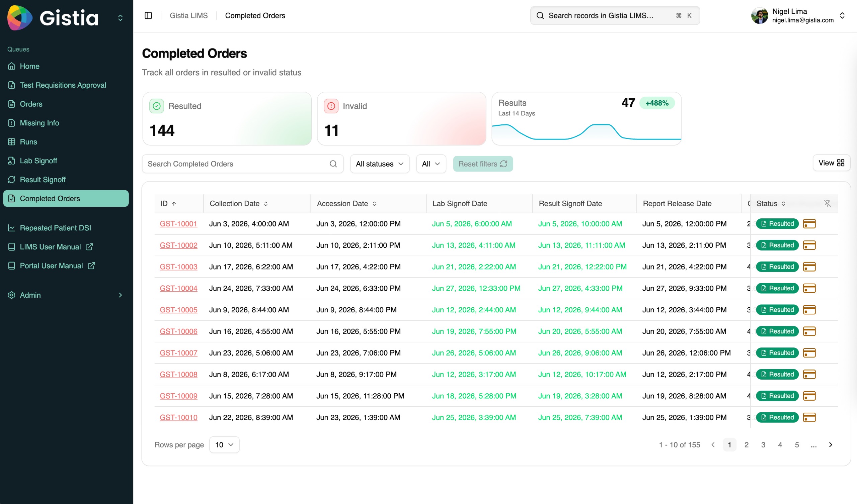
Task: Open the Nigel Lima user menu
Action: click(798, 16)
